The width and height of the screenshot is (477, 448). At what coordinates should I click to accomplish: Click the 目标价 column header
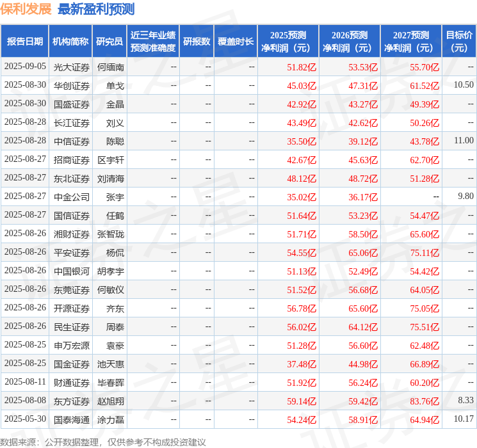(459, 42)
